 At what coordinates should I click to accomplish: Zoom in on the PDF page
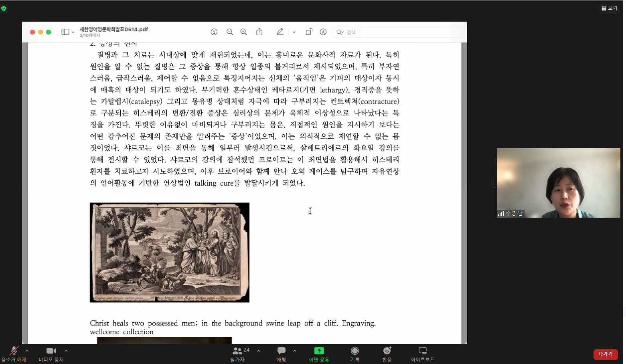click(243, 32)
